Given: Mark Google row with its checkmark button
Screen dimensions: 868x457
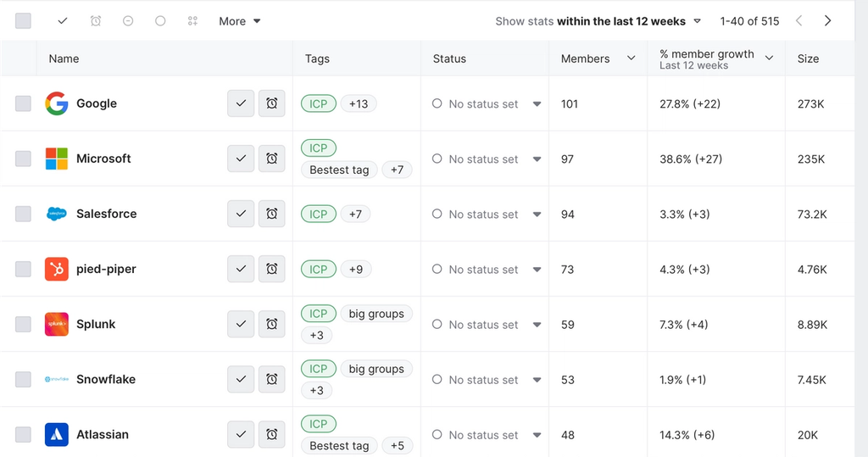Looking at the screenshot, I should point(241,103).
